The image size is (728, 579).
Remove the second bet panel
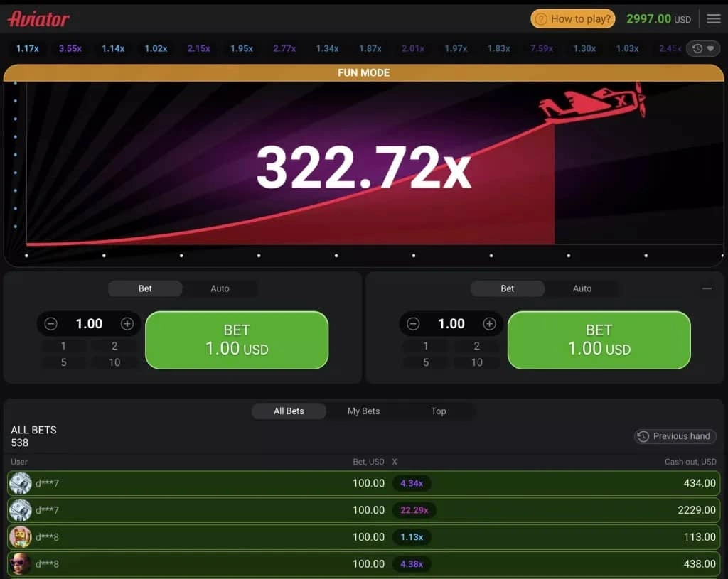[x=707, y=288]
